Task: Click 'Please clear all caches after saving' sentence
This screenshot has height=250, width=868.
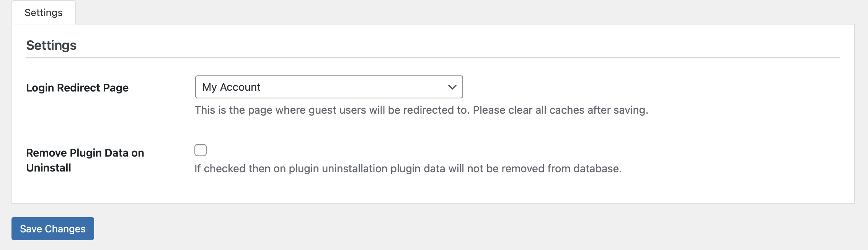Action: tap(560, 110)
